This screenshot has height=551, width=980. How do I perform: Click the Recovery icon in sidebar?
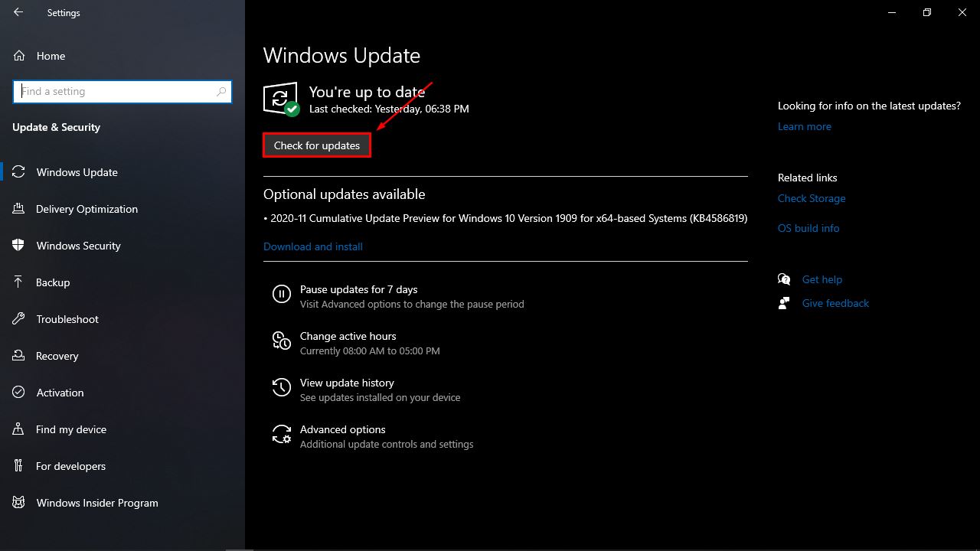point(19,356)
